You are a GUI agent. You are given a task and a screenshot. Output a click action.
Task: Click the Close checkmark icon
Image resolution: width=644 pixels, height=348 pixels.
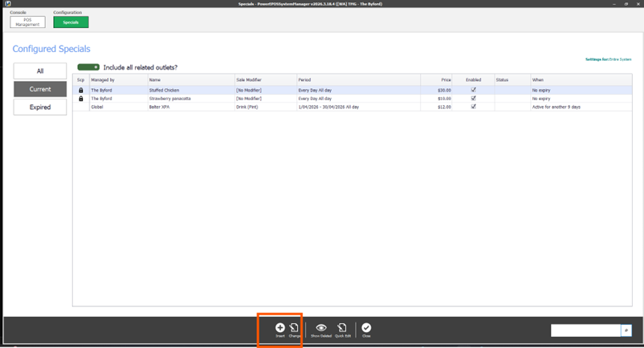pyautogui.click(x=366, y=327)
